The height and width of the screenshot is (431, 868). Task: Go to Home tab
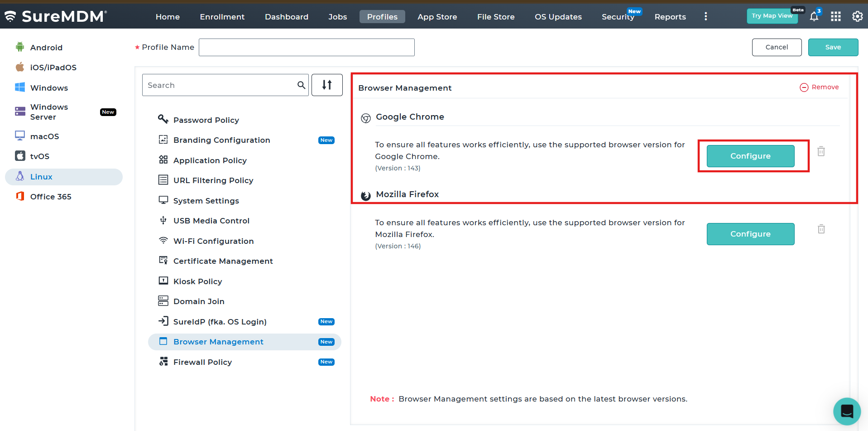tap(168, 17)
